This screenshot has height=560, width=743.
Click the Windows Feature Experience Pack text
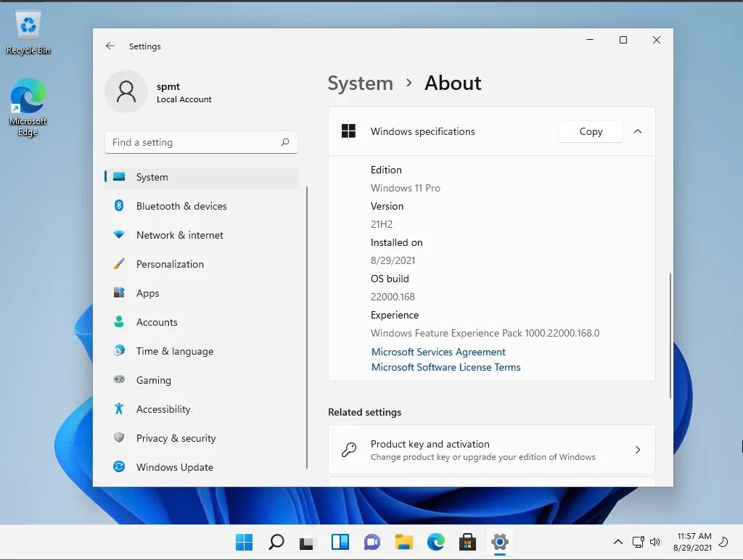[485, 333]
